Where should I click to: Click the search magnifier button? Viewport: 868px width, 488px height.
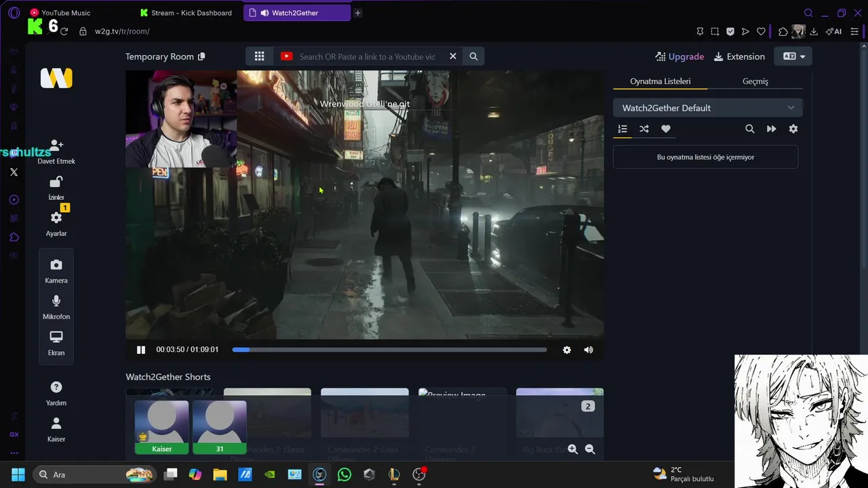pyautogui.click(x=473, y=56)
